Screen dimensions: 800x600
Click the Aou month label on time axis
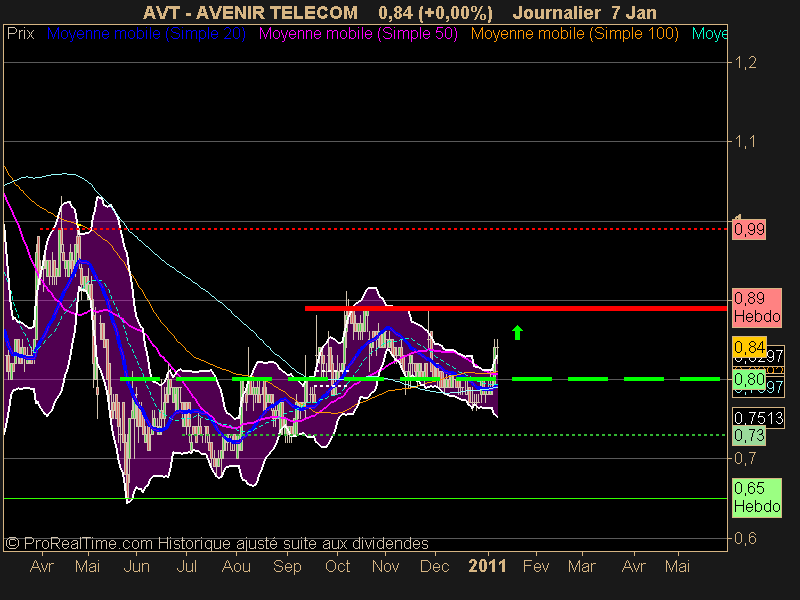236,566
